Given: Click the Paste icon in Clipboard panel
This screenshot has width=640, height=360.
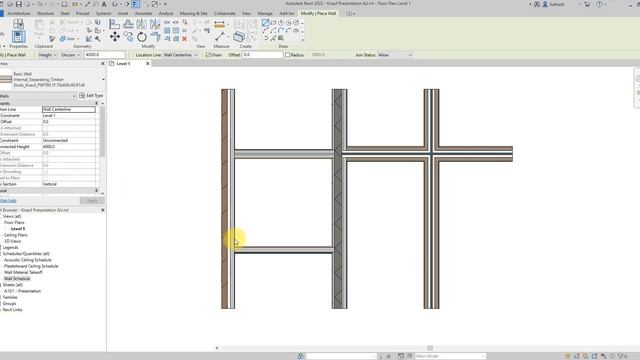Looking at the screenshot, I should tap(39, 28).
